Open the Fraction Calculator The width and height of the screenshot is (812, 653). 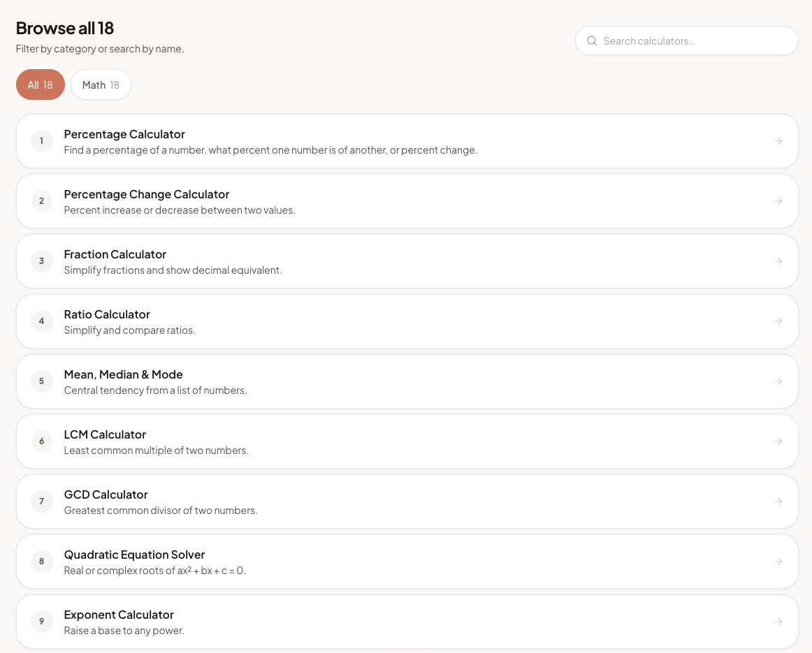pyautogui.click(x=407, y=261)
